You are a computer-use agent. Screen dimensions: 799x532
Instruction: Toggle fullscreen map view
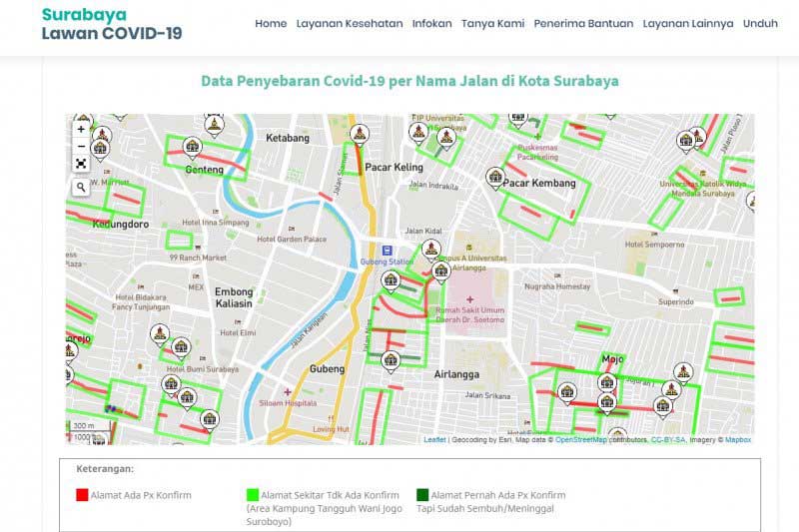[x=81, y=164]
